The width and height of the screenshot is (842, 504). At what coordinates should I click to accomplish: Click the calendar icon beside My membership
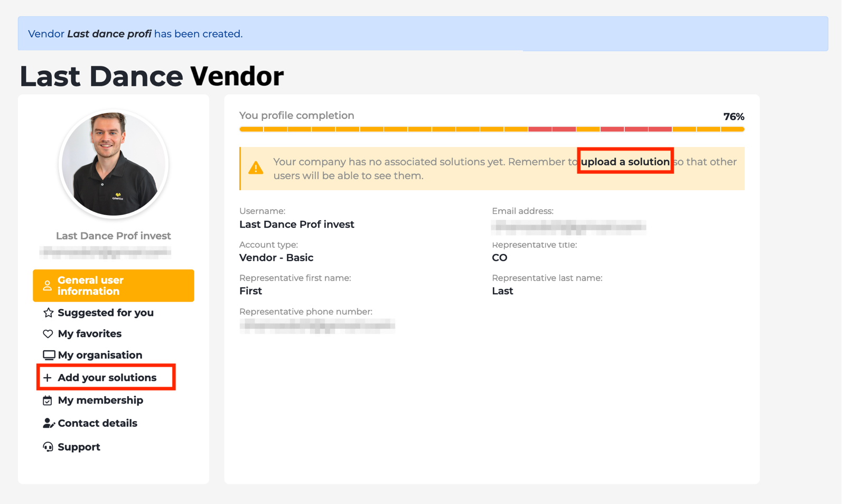pyautogui.click(x=48, y=400)
